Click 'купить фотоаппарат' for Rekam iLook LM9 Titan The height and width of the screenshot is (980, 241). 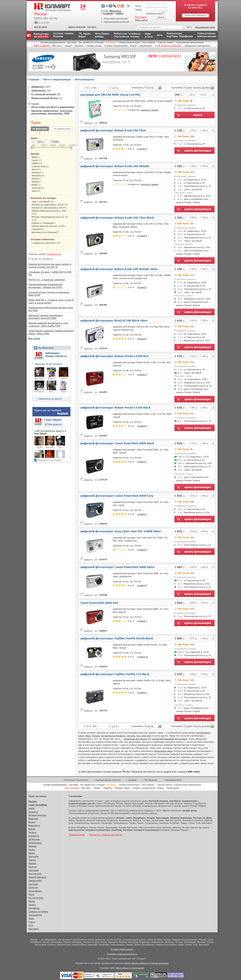(194, 151)
